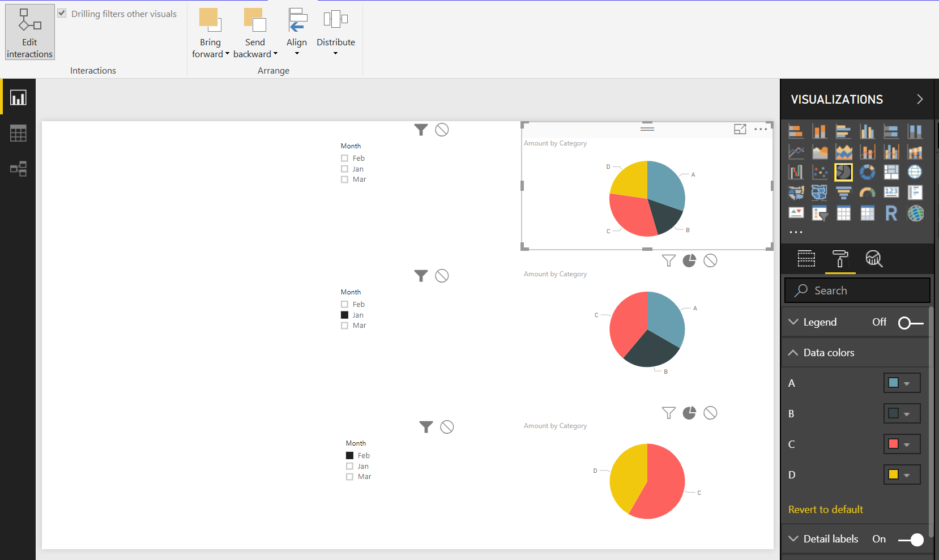
Task: Select the Stacked bar chart visualization
Action: point(796,131)
